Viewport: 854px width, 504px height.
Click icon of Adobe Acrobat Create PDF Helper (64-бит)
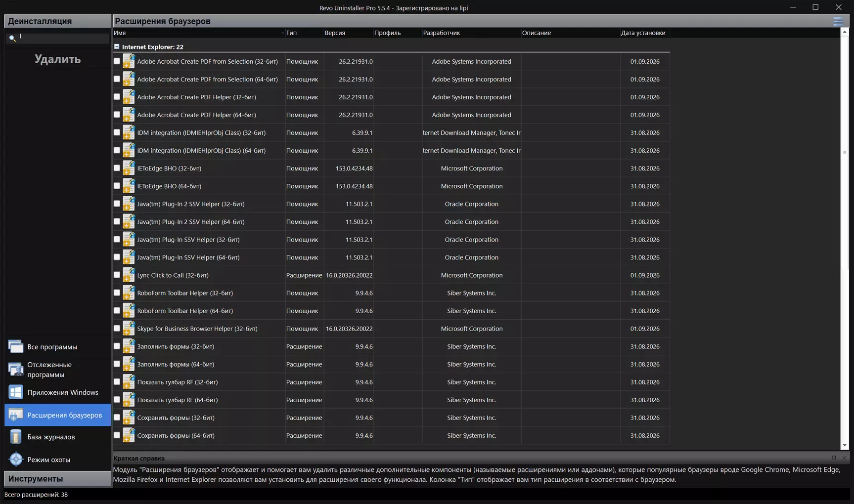click(x=129, y=115)
